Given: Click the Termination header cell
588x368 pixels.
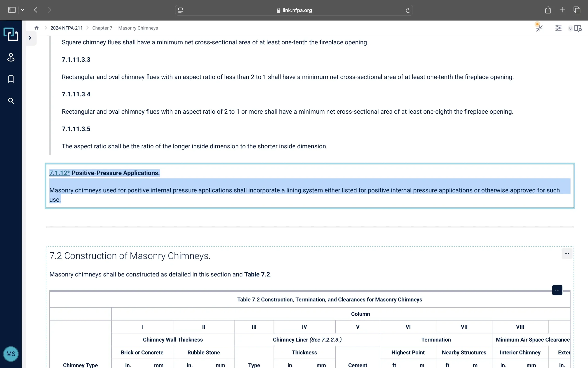Looking at the screenshot, I should (x=436, y=339).
